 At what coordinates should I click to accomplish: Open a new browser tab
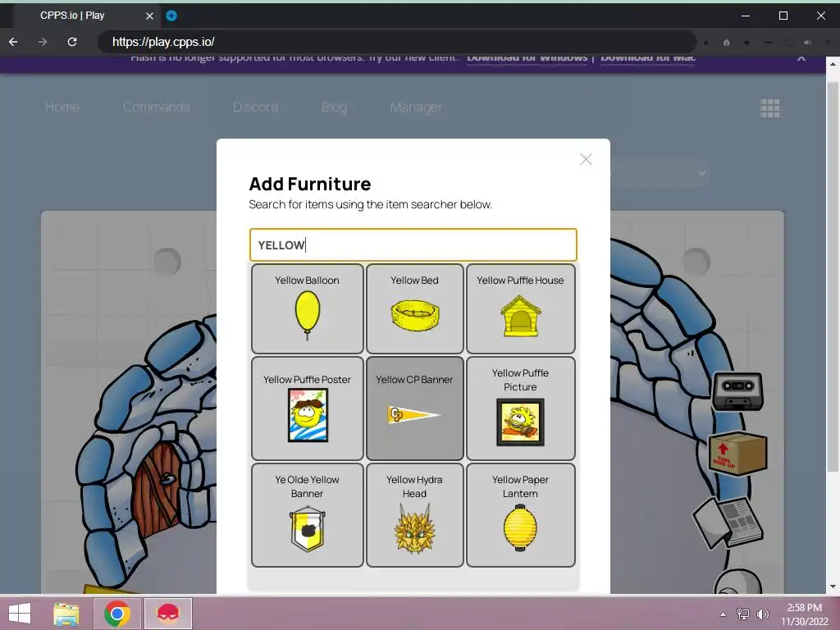[171, 16]
